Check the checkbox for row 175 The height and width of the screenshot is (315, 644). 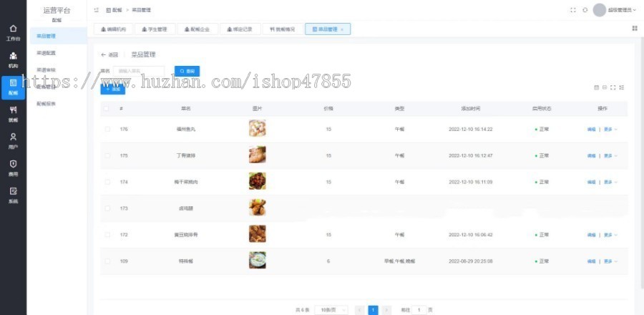(x=107, y=155)
